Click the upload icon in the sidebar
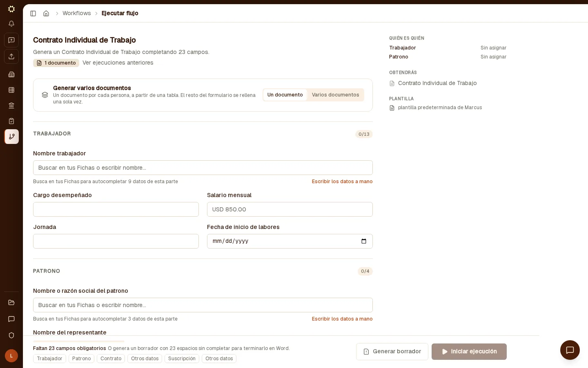 tap(11, 56)
